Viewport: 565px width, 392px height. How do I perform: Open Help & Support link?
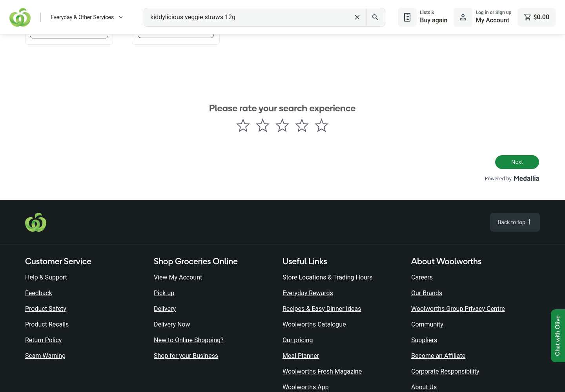(46, 277)
